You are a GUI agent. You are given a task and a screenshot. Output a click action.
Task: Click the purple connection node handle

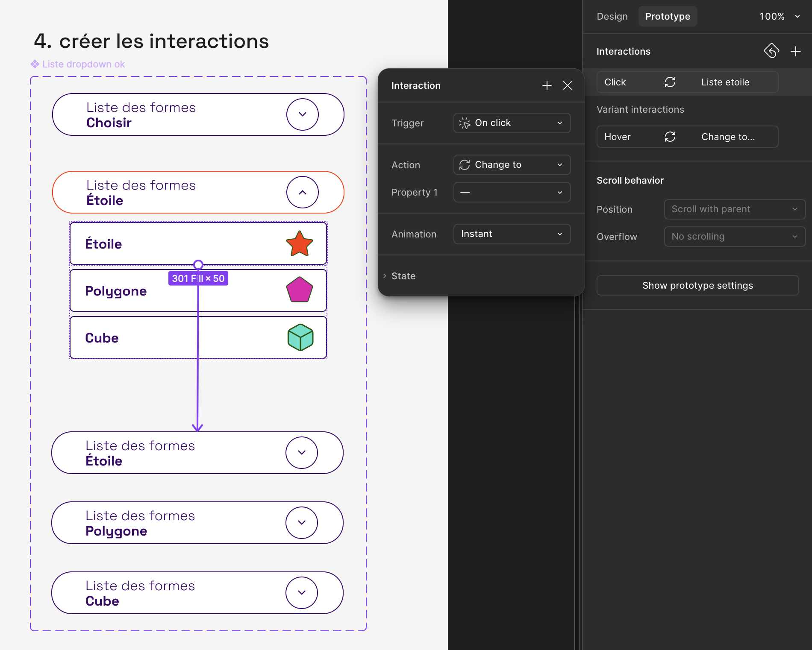(x=198, y=265)
